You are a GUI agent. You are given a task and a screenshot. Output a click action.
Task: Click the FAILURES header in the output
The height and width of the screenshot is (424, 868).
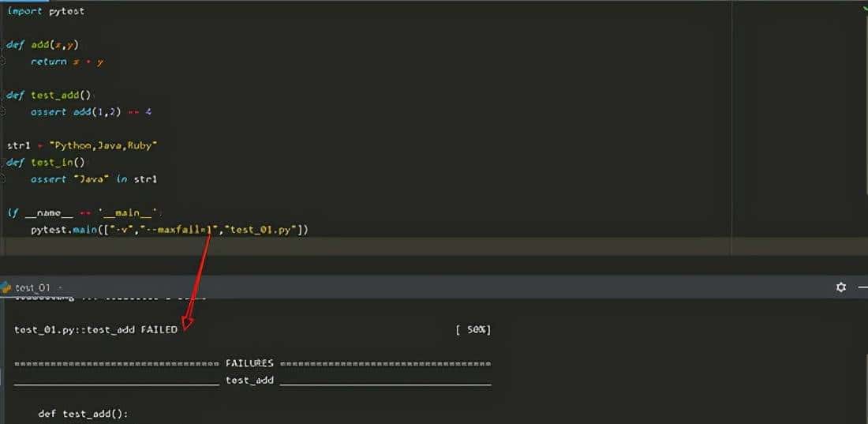pyautogui.click(x=249, y=363)
